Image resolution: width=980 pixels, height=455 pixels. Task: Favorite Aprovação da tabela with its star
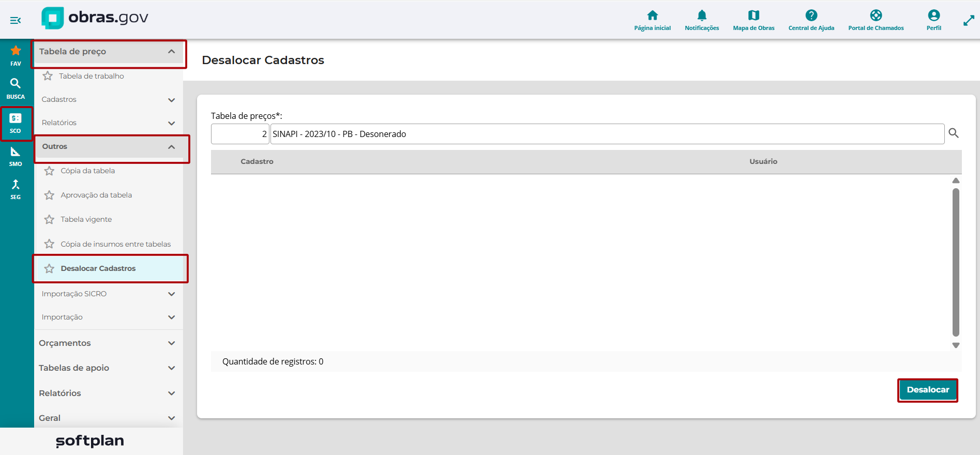tap(49, 195)
